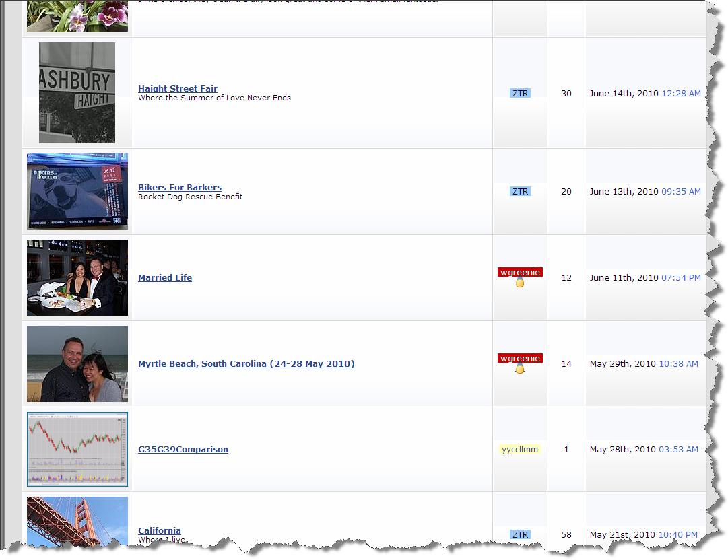Click picture count 14 for Myrtle Beach
Viewport: 728px width, 560px height.
[x=566, y=364]
